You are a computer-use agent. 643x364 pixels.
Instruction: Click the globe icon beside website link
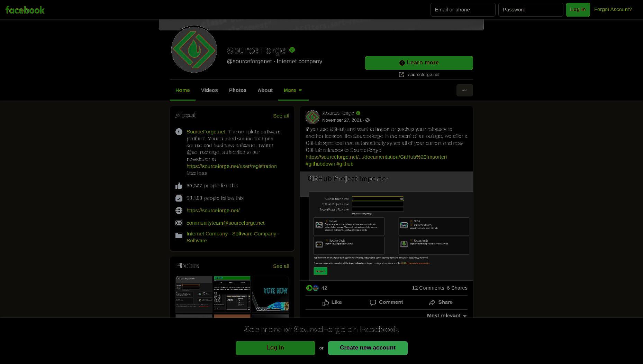pos(179,211)
